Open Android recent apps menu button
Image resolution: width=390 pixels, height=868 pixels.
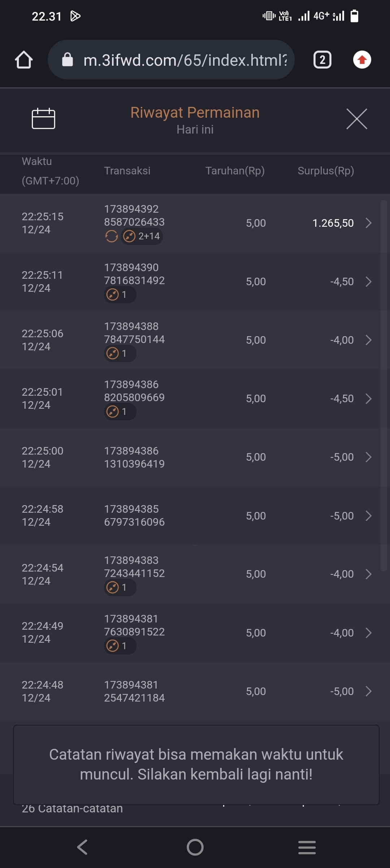(x=307, y=847)
